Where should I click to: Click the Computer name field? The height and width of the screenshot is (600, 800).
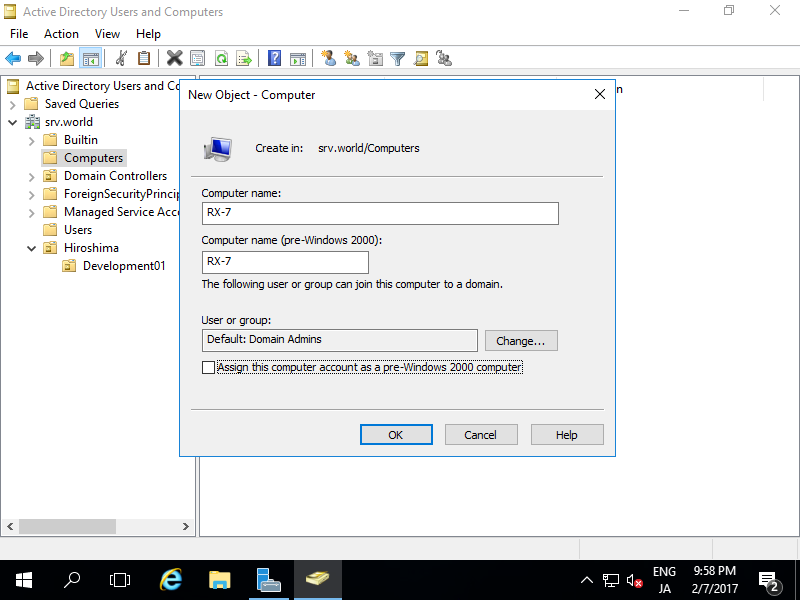(380, 213)
